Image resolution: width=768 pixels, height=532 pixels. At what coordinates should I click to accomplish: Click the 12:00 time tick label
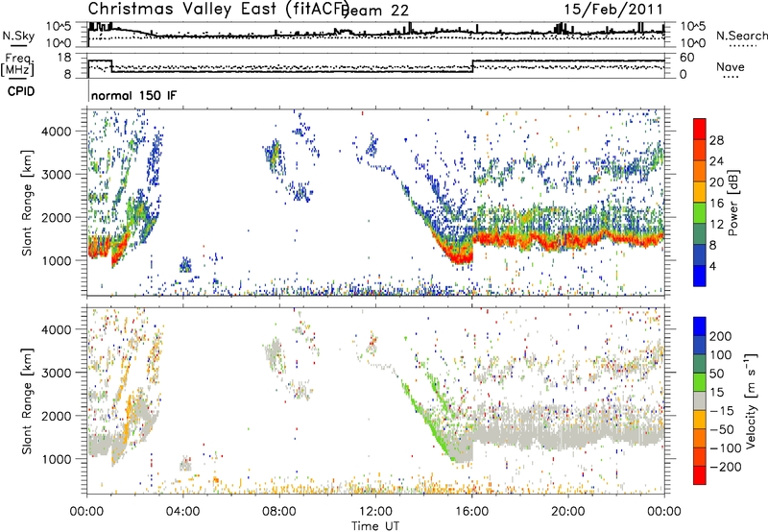point(375,512)
